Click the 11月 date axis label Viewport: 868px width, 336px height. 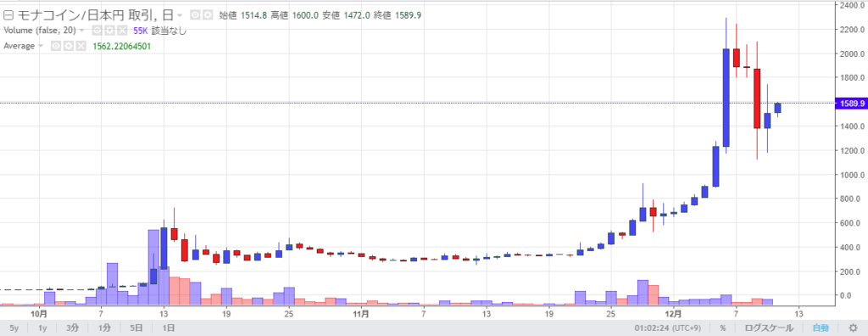pos(361,314)
